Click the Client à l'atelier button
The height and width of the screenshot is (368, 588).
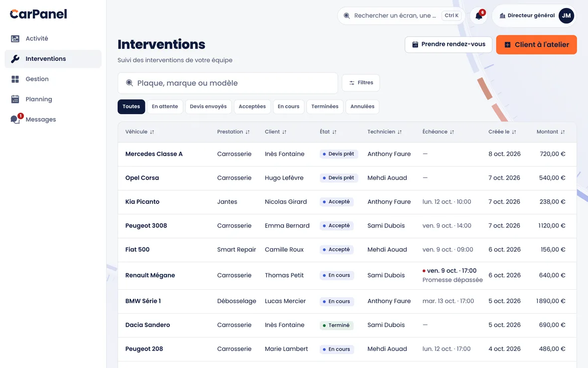click(x=536, y=45)
